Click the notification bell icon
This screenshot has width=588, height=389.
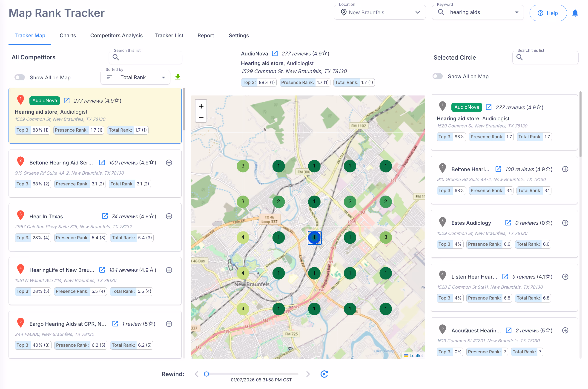(x=575, y=13)
